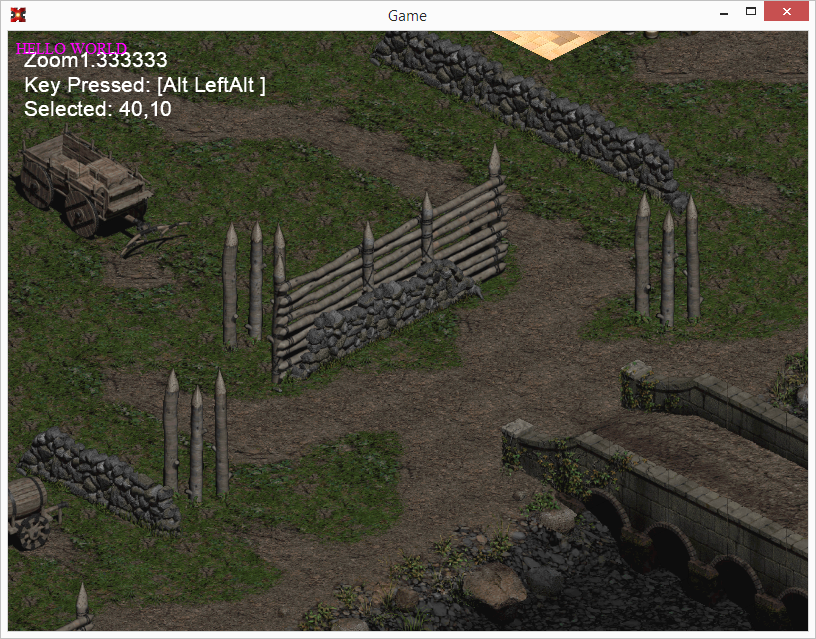Click the Selected: 40,10 label
Image resolution: width=816 pixels, height=639 pixels.
[x=98, y=109]
